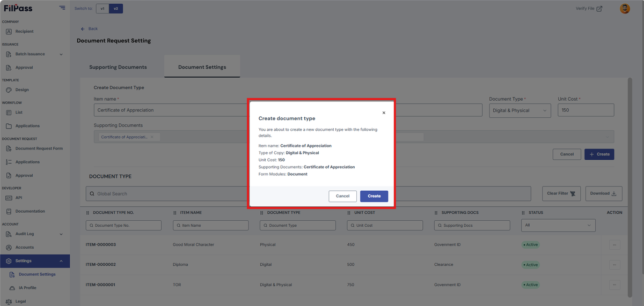Click the Unit Cost column filter field
The height and width of the screenshot is (306, 644).
(x=385, y=226)
